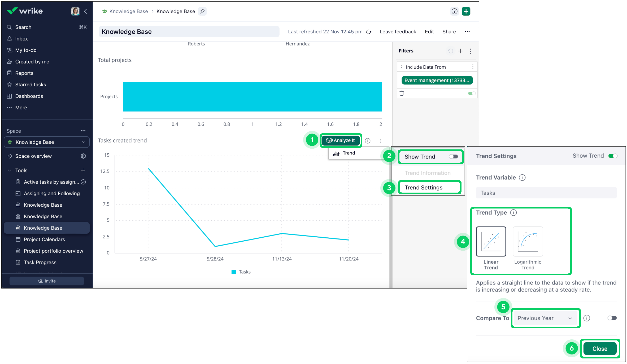Open the Knowledge Base space selector

[x=47, y=142]
